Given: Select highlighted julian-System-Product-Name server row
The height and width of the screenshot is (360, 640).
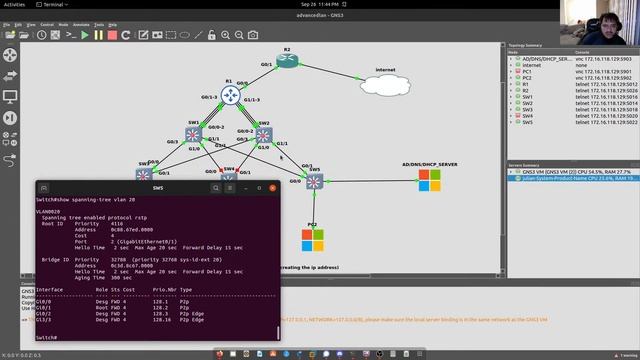Looking at the screenshot, I should coord(573,179).
